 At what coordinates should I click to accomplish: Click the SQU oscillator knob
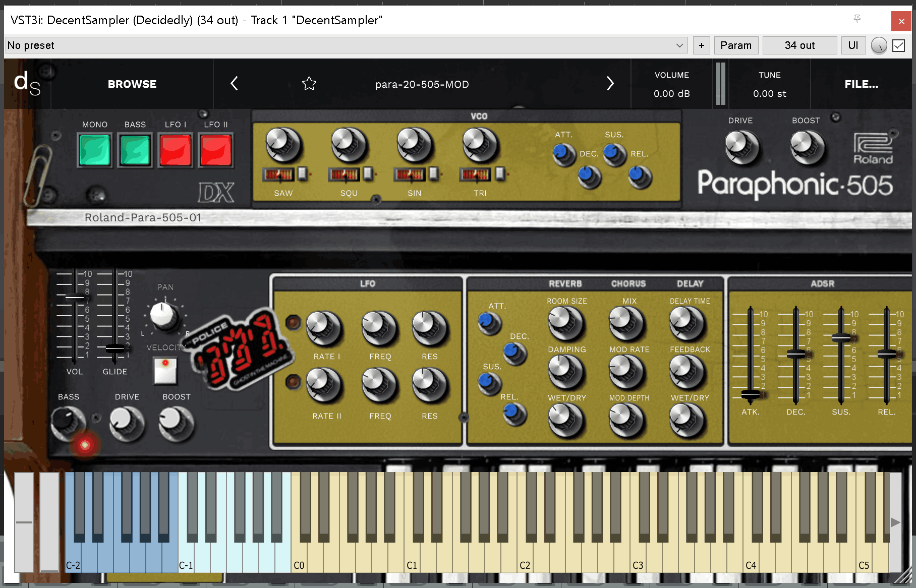tap(349, 144)
